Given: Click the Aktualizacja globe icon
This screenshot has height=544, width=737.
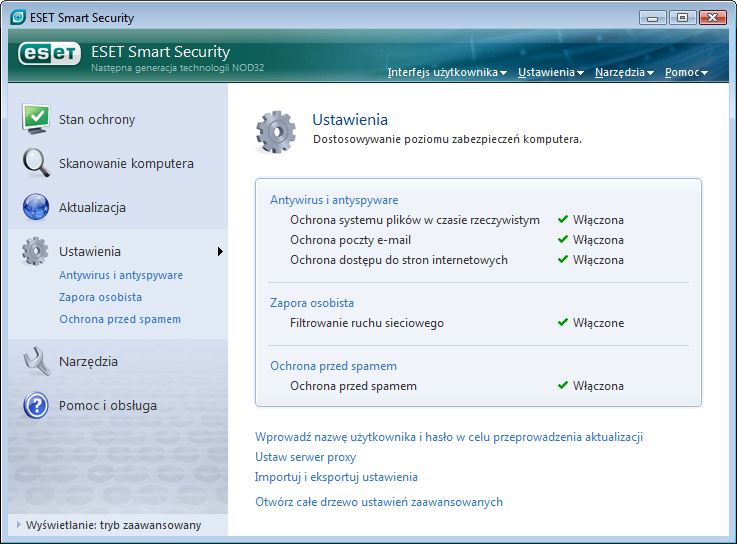Looking at the screenshot, I should click(x=36, y=207).
